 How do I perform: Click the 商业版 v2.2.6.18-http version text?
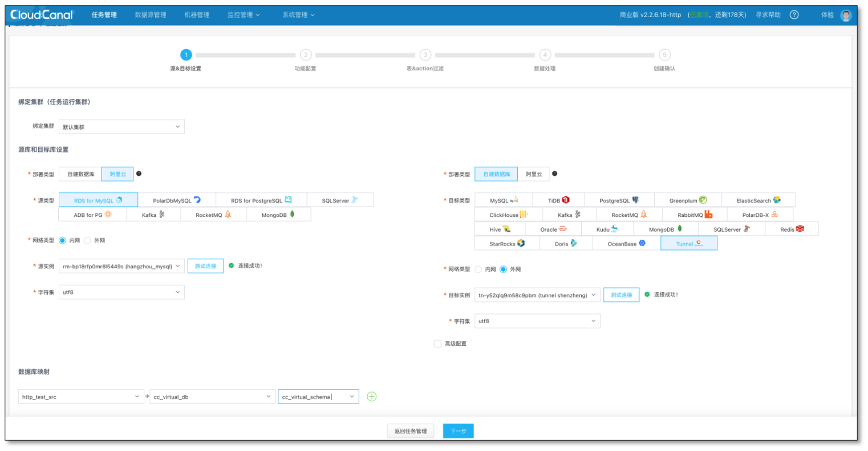pyautogui.click(x=650, y=15)
